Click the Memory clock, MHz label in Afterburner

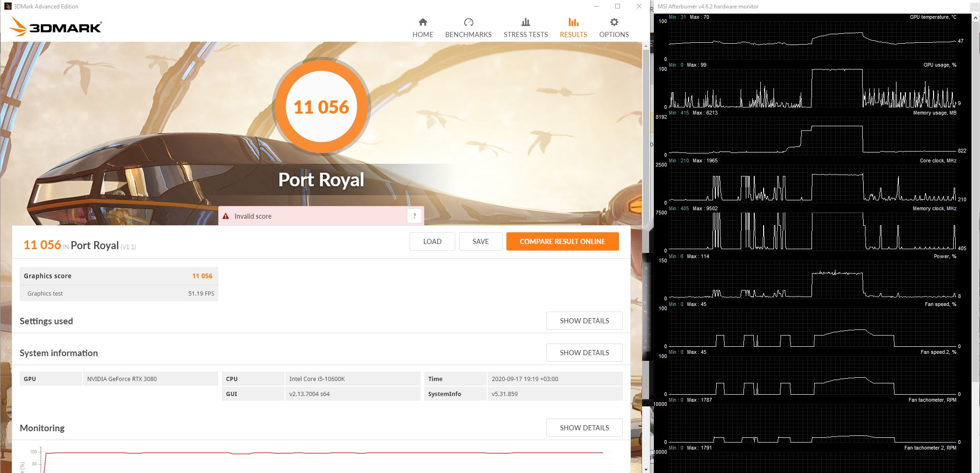[934, 208]
